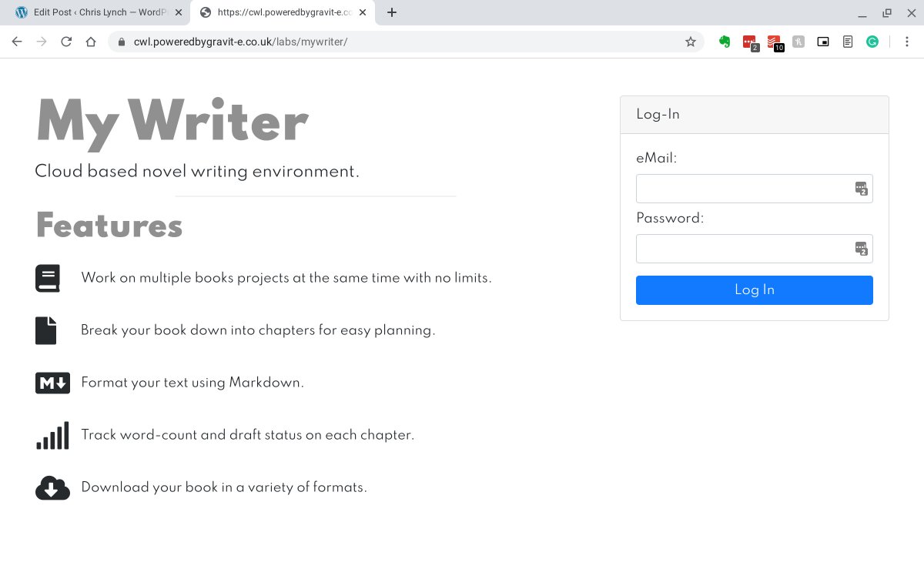Open the reader view document extension
This screenshot has height=579, width=924.
click(x=848, y=42)
